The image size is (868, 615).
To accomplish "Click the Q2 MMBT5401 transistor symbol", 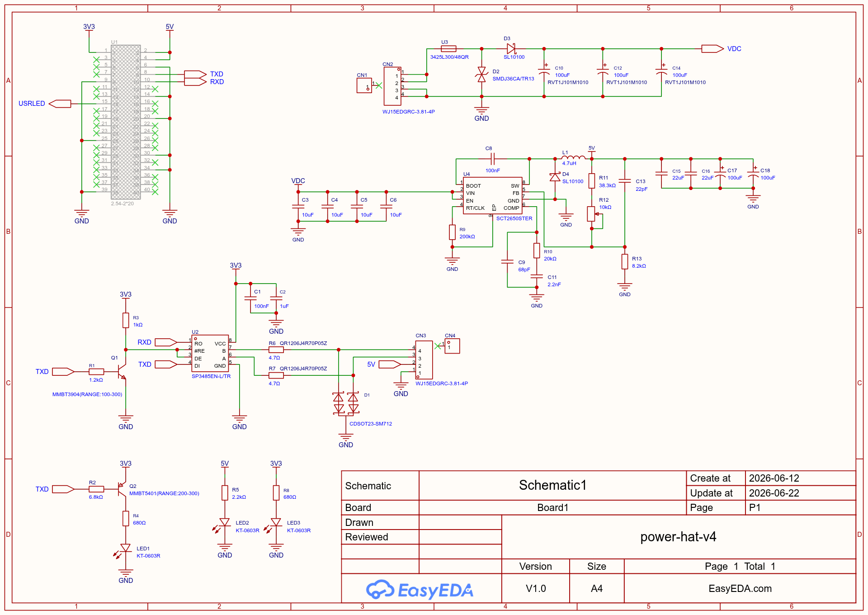I will pyautogui.click(x=121, y=489).
